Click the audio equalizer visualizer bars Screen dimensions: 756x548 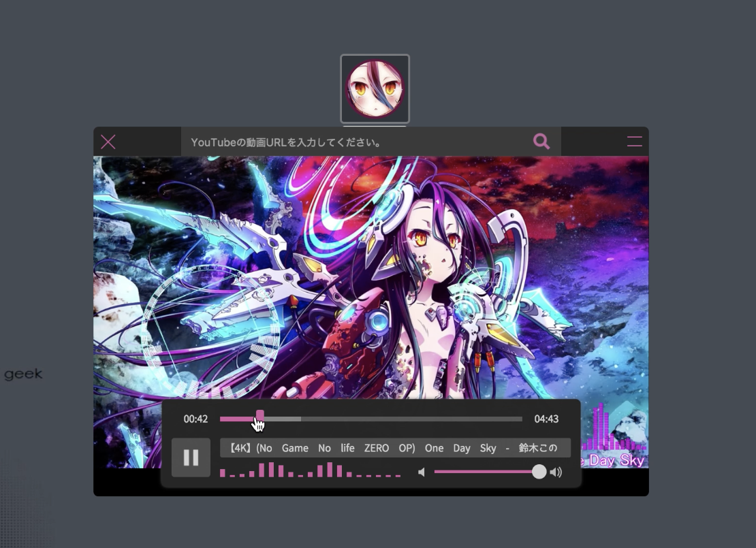[x=310, y=470]
